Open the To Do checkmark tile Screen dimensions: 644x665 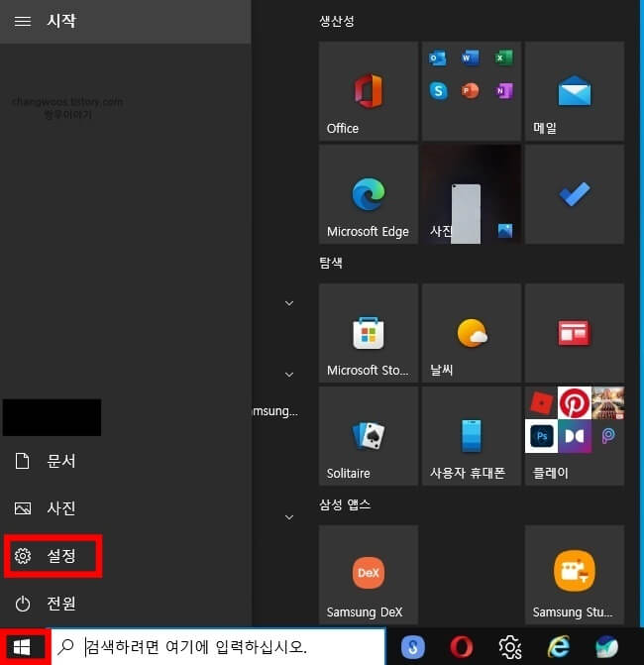tap(574, 194)
